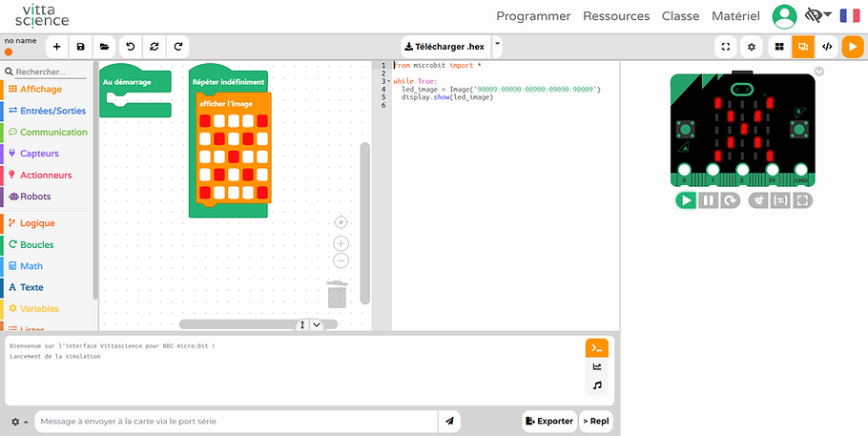This screenshot has width=868, height=436.
Task: Open the Boucles block category
Action: pyautogui.click(x=31, y=244)
